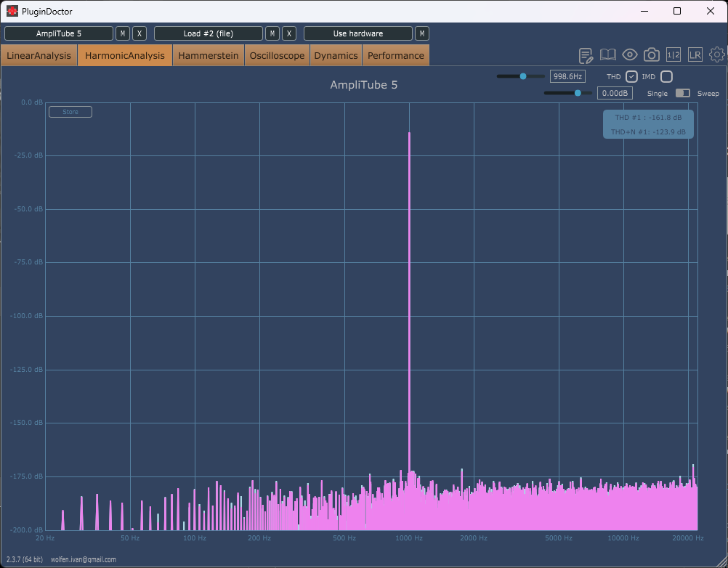
Task: Mute the AmpliTube 5 plugin slot
Action: 123,33
